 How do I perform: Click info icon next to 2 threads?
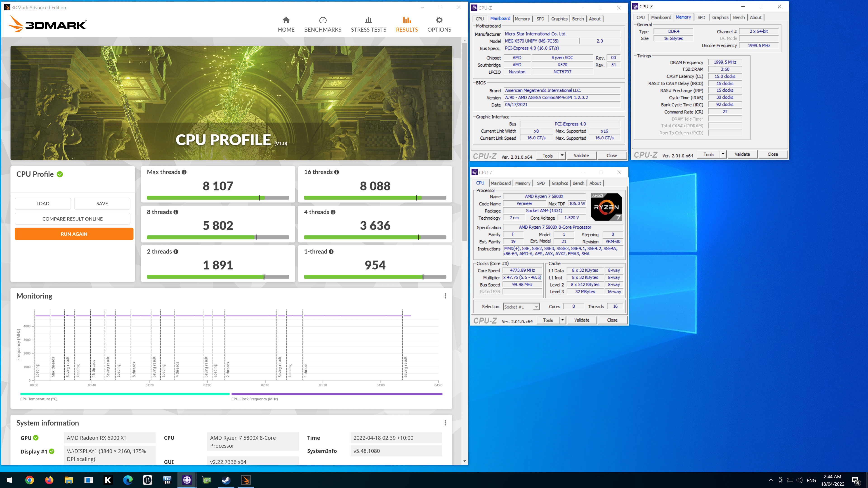176,252
